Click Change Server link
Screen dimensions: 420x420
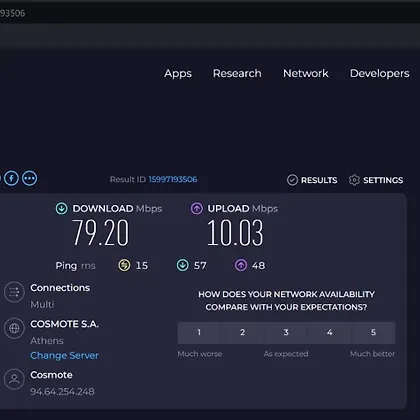coord(64,355)
